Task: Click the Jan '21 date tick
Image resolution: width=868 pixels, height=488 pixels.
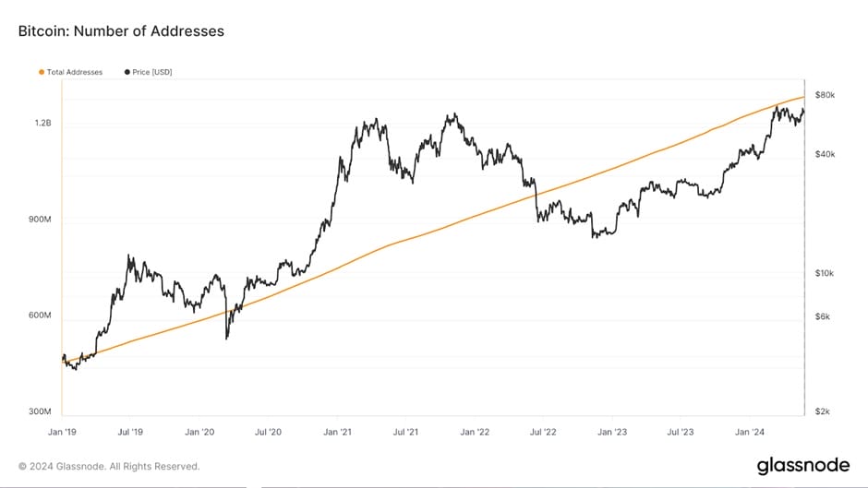Action: coord(338,431)
